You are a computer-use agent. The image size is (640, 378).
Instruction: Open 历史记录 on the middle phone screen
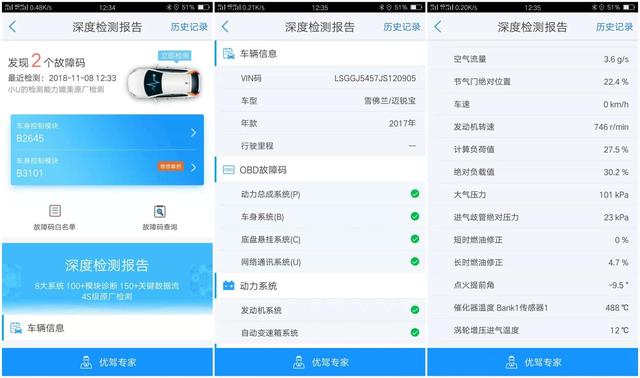(x=402, y=27)
